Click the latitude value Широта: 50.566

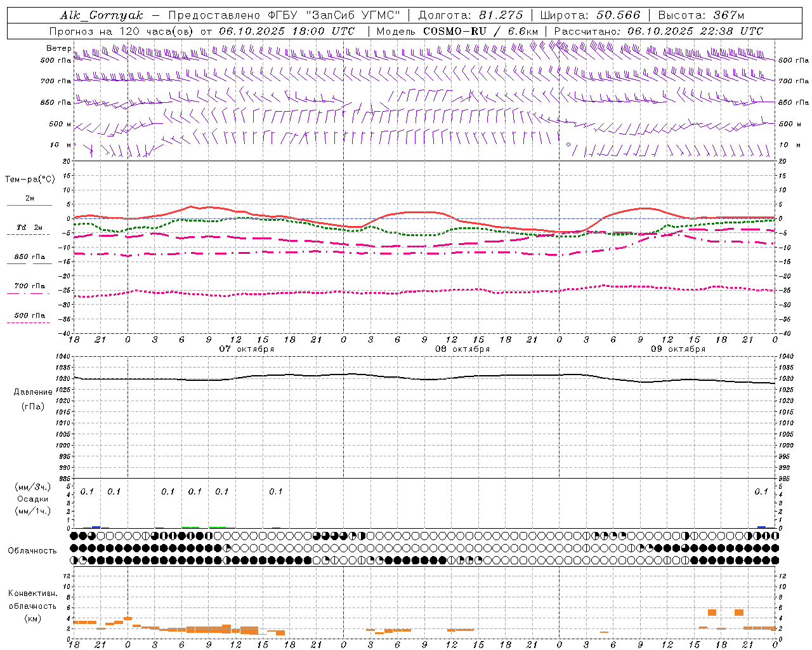click(590, 15)
